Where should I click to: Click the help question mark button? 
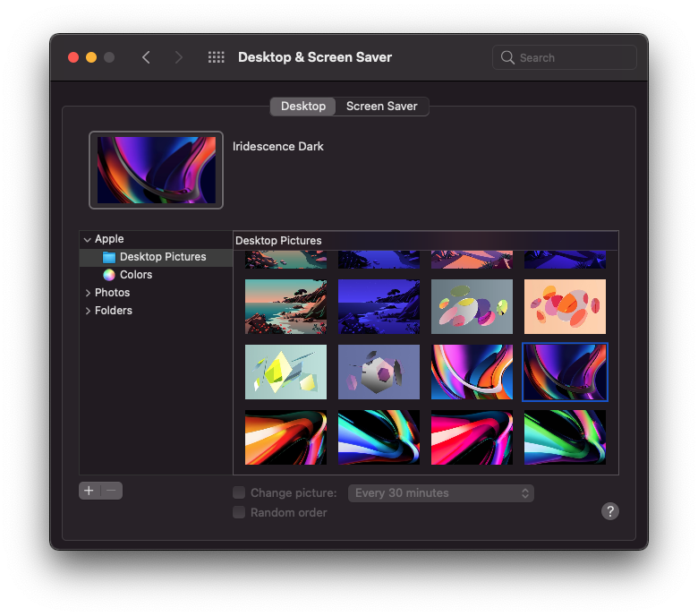tap(609, 511)
